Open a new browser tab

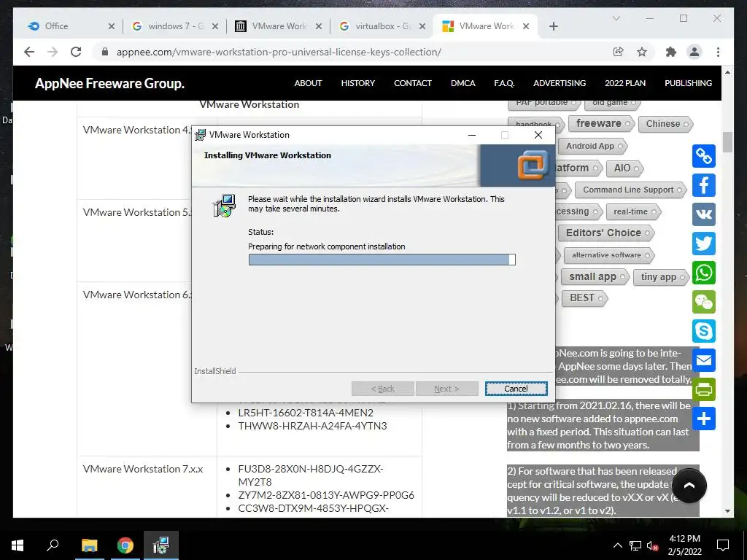tap(553, 26)
